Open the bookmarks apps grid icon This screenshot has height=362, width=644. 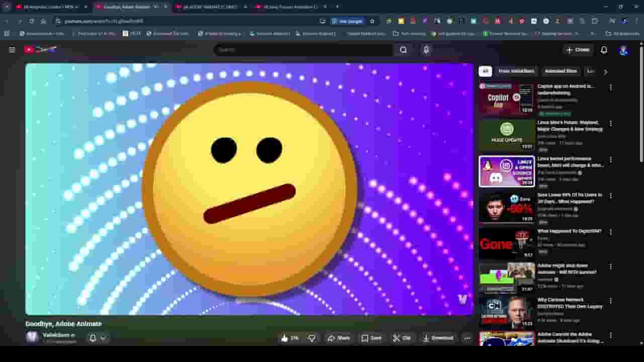pos(7,34)
